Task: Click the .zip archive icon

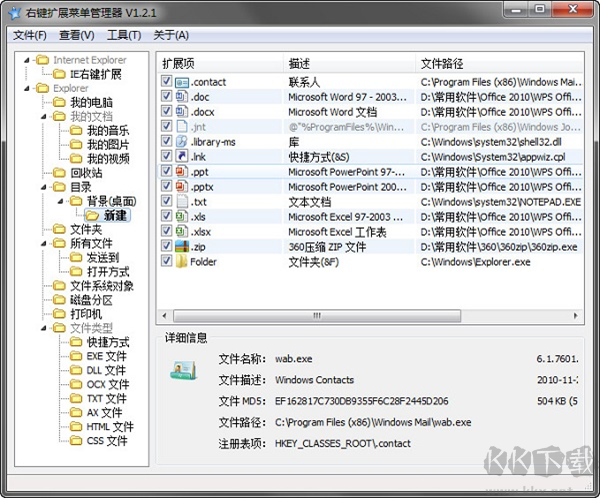Action: pyautogui.click(x=181, y=247)
